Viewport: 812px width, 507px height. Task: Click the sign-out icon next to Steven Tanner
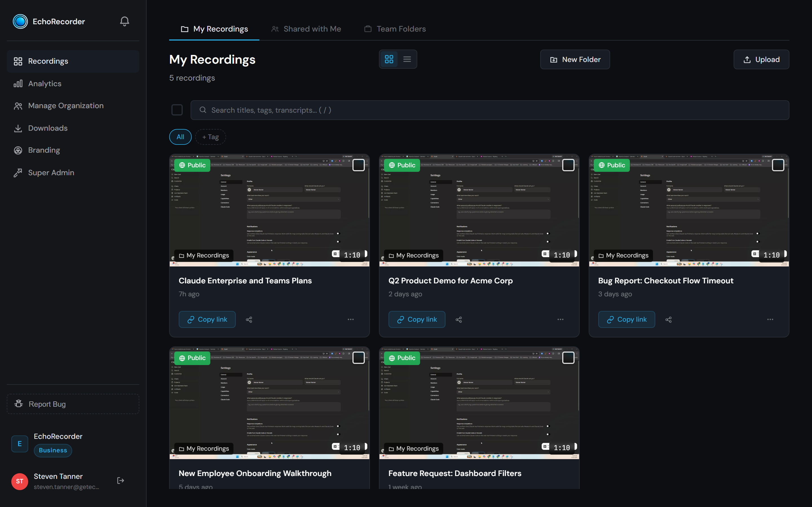[x=120, y=481]
